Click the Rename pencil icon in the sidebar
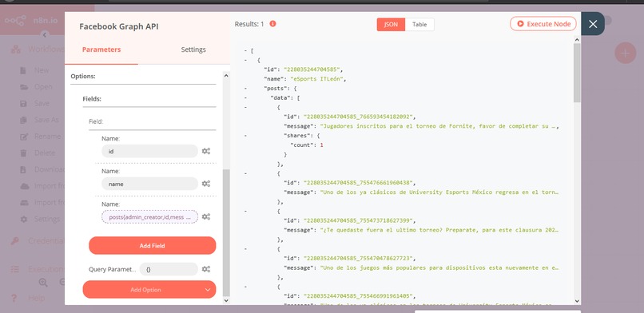This screenshot has height=313, width=644. [x=24, y=137]
